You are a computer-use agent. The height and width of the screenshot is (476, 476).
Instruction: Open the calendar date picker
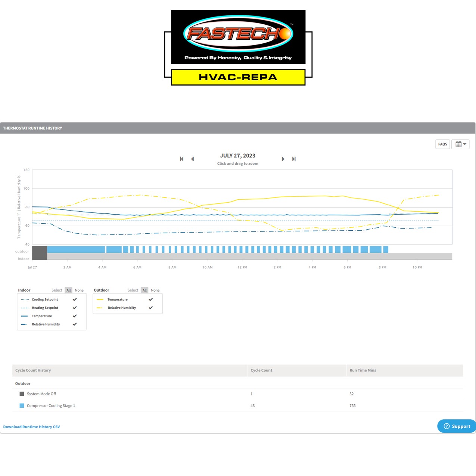coord(461,144)
